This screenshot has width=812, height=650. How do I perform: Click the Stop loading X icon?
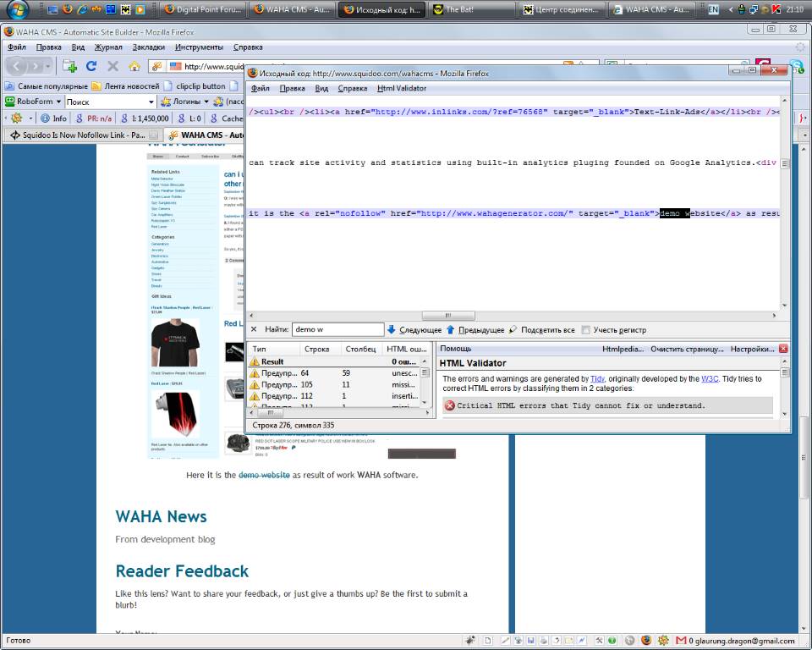pos(112,66)
